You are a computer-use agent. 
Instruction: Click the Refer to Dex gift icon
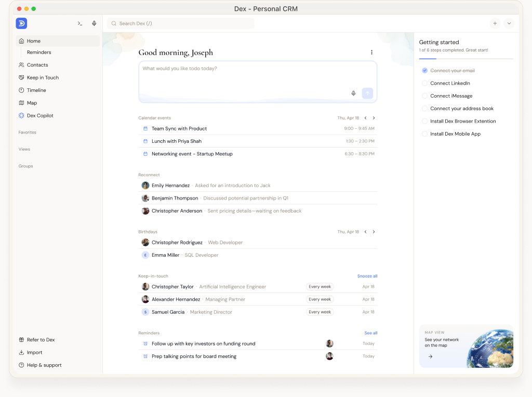(x=21, y=340)
